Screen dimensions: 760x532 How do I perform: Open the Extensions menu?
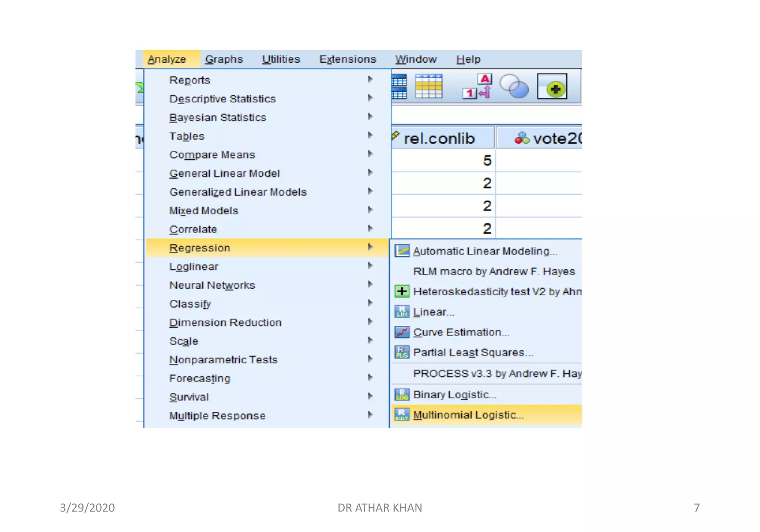point(348,59)
